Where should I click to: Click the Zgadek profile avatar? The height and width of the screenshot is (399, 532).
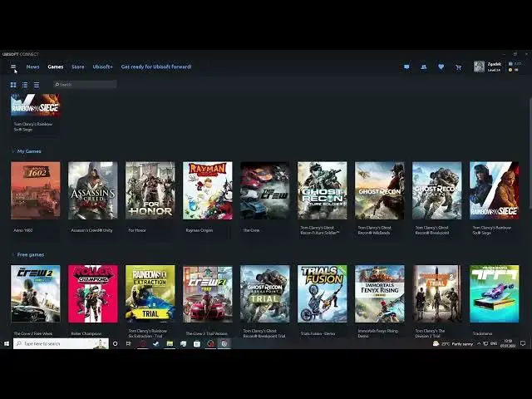pos(479,66)
